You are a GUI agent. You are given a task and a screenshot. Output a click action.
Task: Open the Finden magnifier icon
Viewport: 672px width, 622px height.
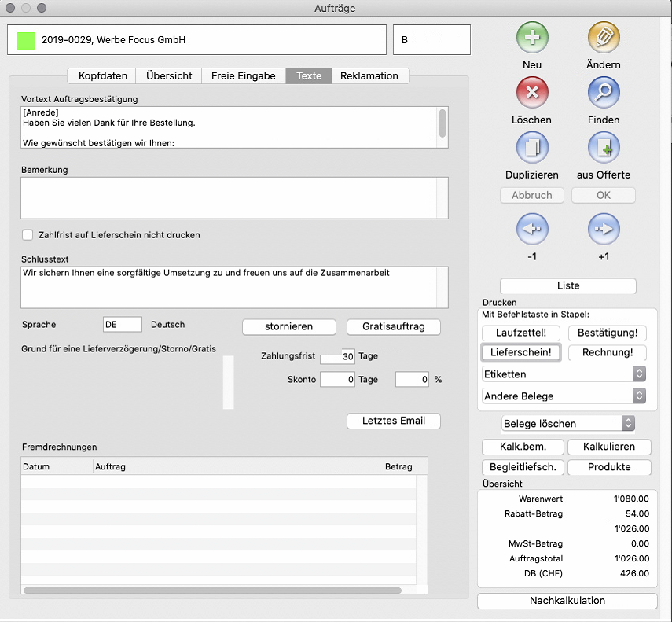coord(604,93)
